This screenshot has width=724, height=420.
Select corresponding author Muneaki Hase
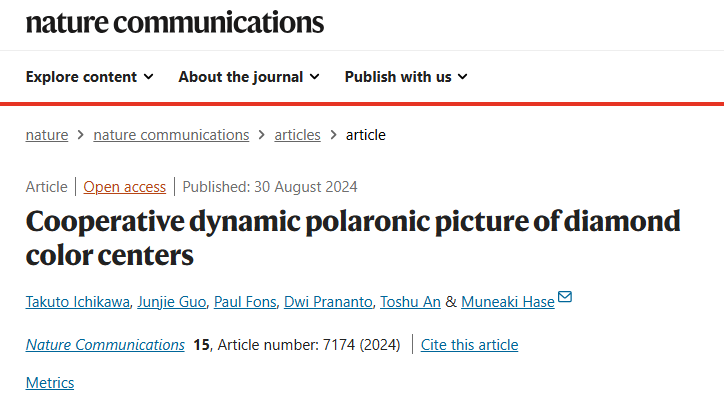tap(508, 302)
